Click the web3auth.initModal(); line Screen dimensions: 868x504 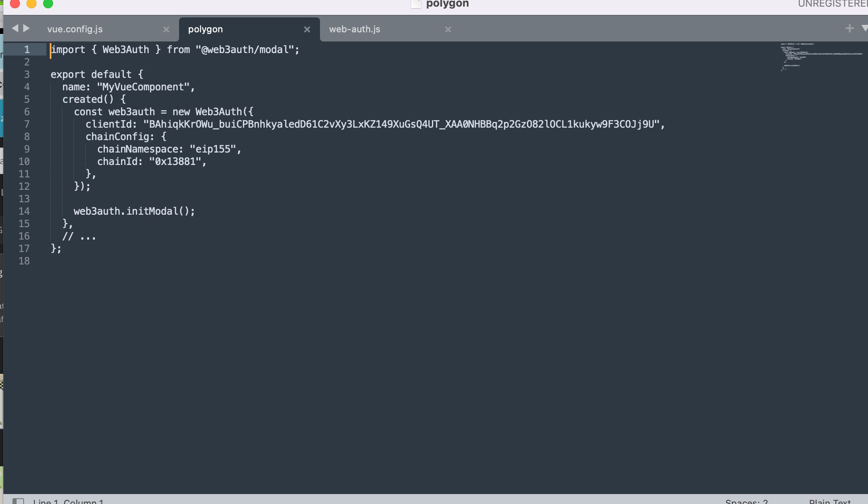[134, 211]
